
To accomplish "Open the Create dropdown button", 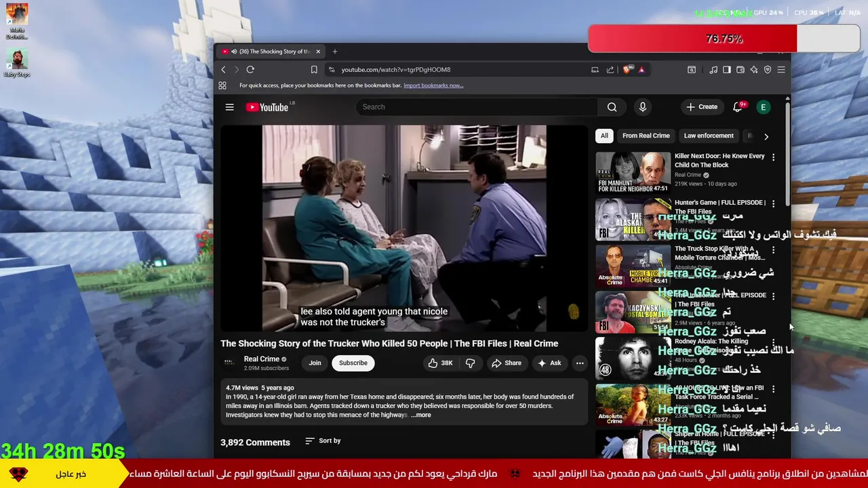I will (701, 107).
